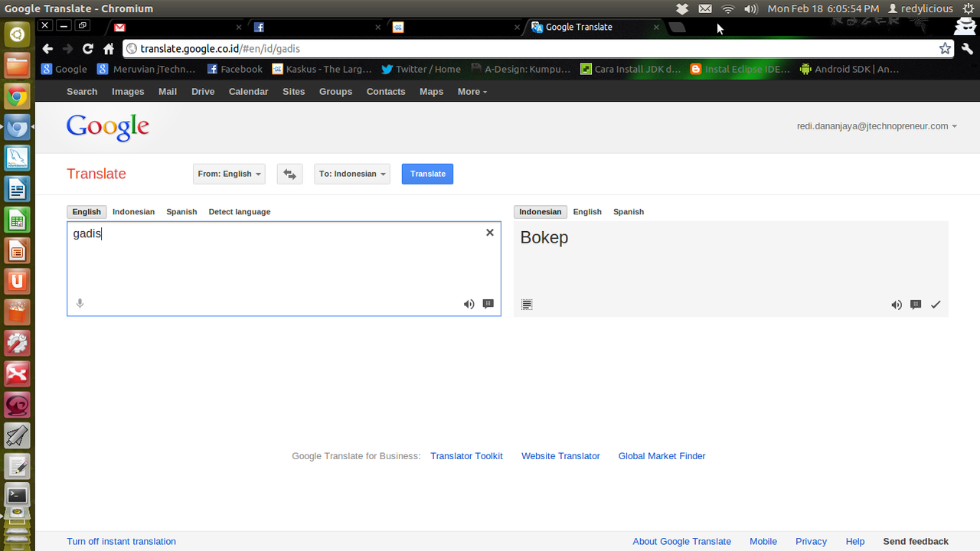Select Indonesian as source language
This screenshot has height=551, width=980.
[x=133, y=212]
